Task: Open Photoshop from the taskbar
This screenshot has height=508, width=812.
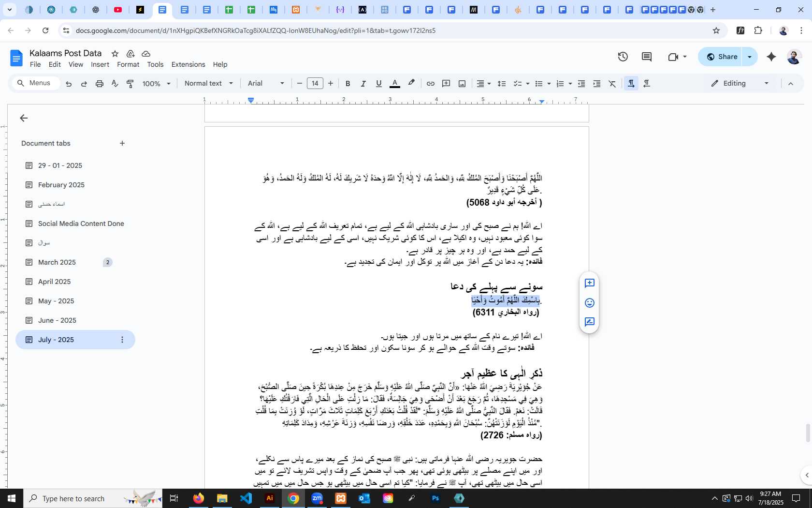Action: pos(435,498)
